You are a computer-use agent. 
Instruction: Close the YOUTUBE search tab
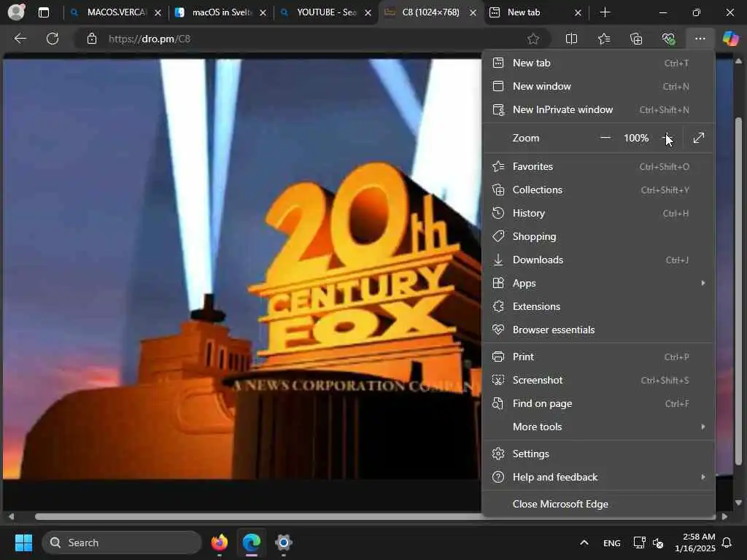pyautogui.click(x=368, y=13)
